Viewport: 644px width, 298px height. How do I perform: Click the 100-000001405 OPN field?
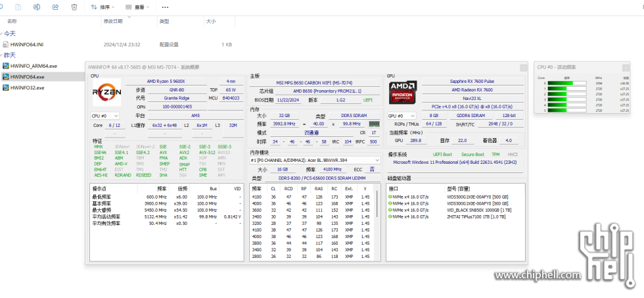177,107
